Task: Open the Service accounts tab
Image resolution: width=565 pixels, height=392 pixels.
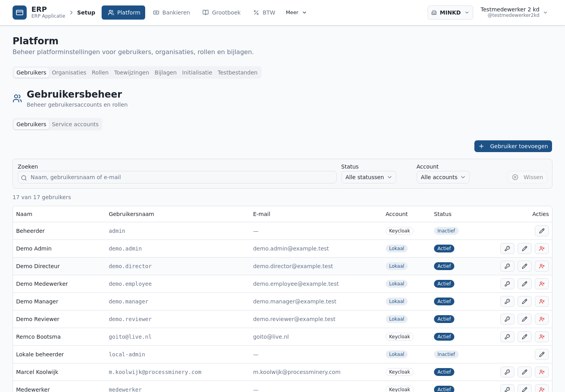Action: coord(75,124)
